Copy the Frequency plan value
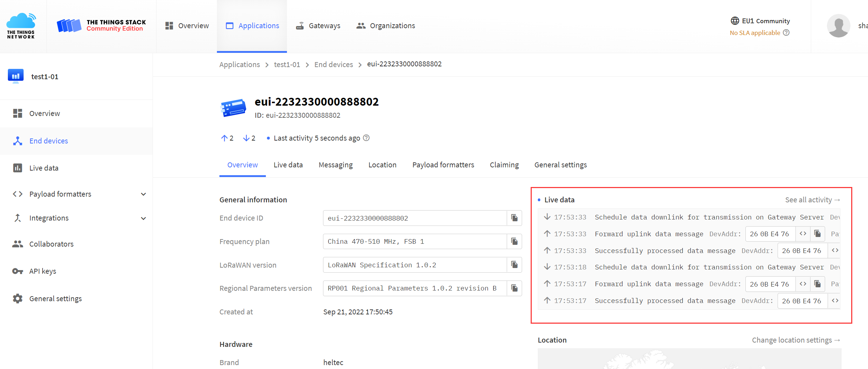The image size is (868, 369). tap(514, 242)
